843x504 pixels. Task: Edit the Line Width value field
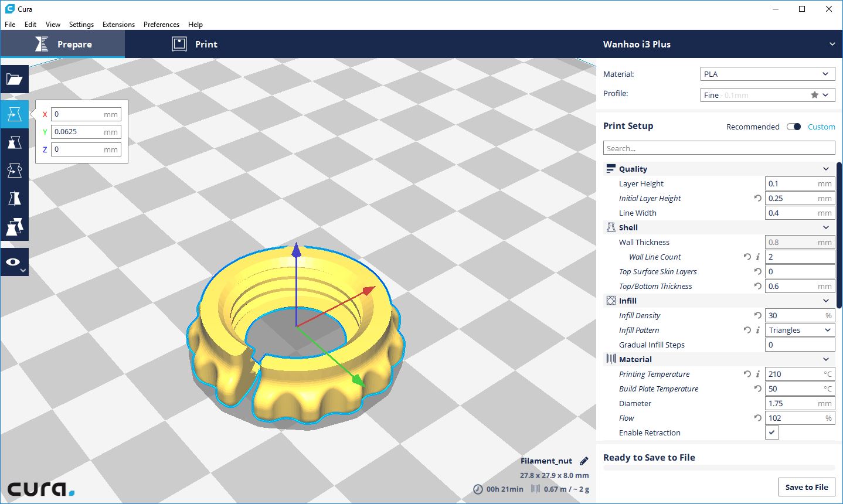[x=800, y=213]
